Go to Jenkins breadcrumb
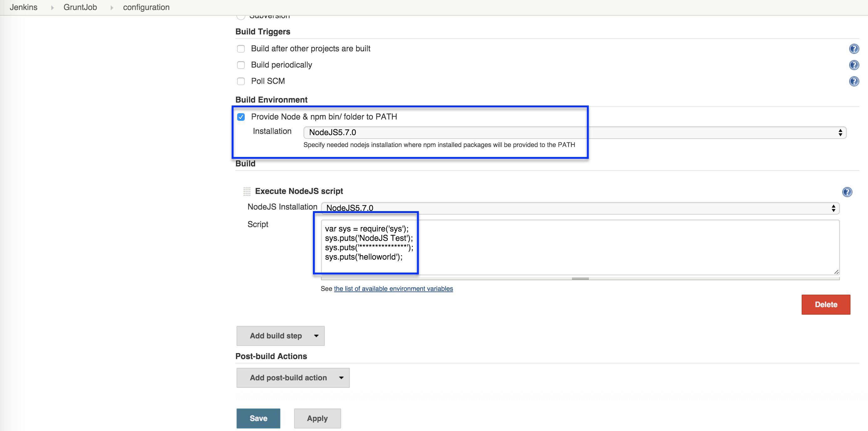This screenshot has height=431, width=868. 23,8
